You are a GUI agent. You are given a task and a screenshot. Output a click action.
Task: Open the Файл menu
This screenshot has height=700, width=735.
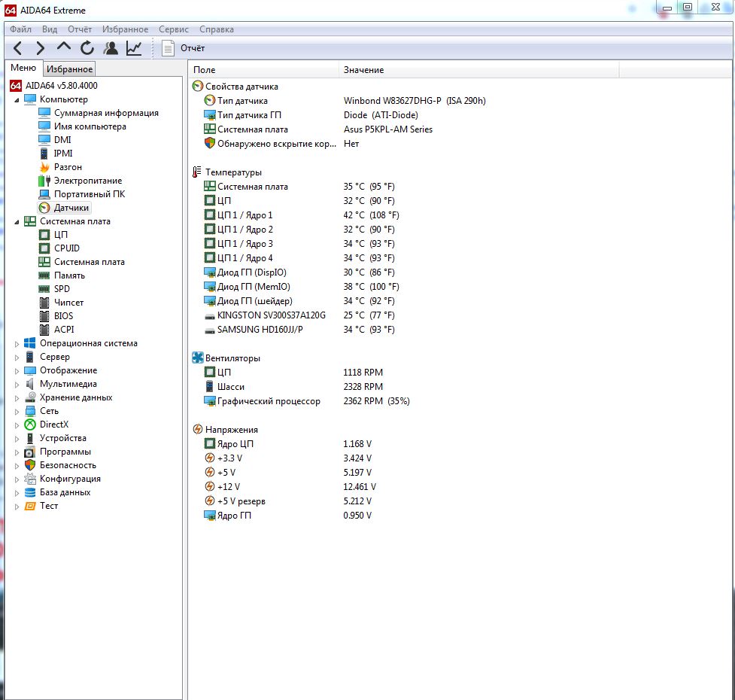(x=20, y=29)
